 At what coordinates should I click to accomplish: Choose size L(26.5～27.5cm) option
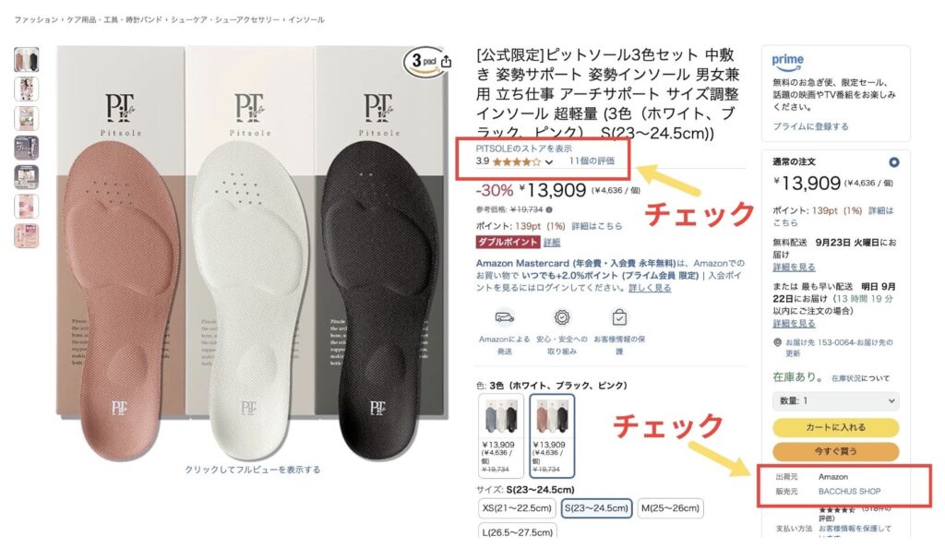pyautogui.click(x=517, y=532)
